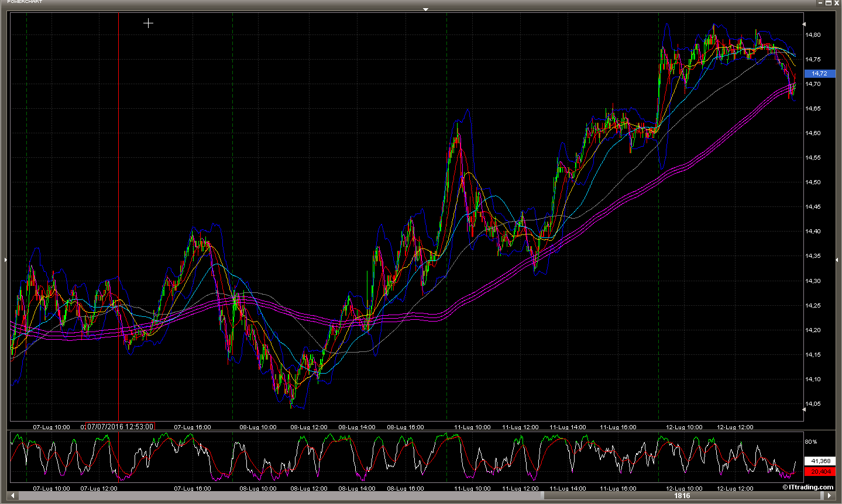Click the 80% level label in oscillator

[811, 442]
